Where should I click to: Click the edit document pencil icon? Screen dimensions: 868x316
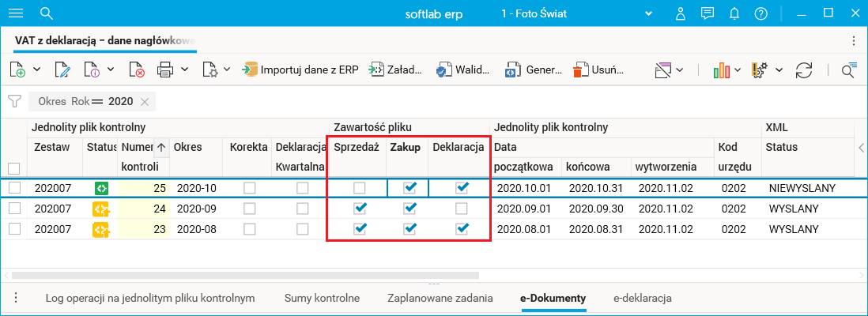(x=62, y=70)
